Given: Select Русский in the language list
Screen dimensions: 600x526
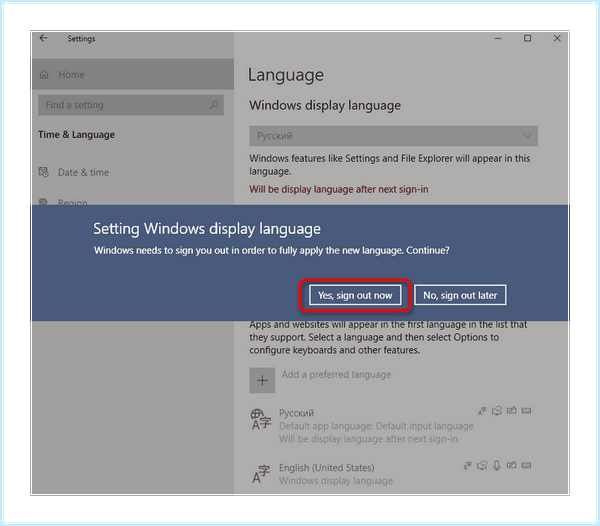Looking at the screenshot, I should click(x=391, y=426).
